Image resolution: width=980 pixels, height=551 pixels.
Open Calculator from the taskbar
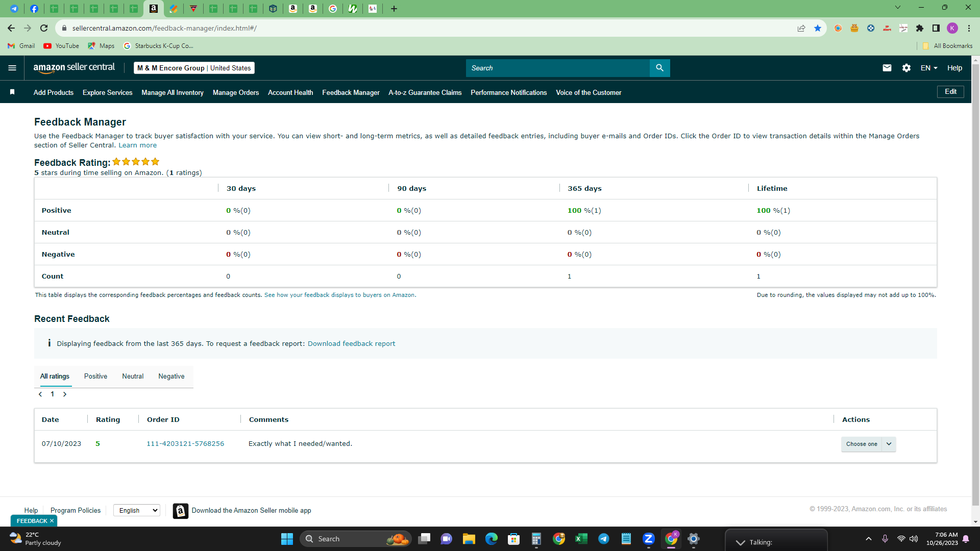pos(536,539)
